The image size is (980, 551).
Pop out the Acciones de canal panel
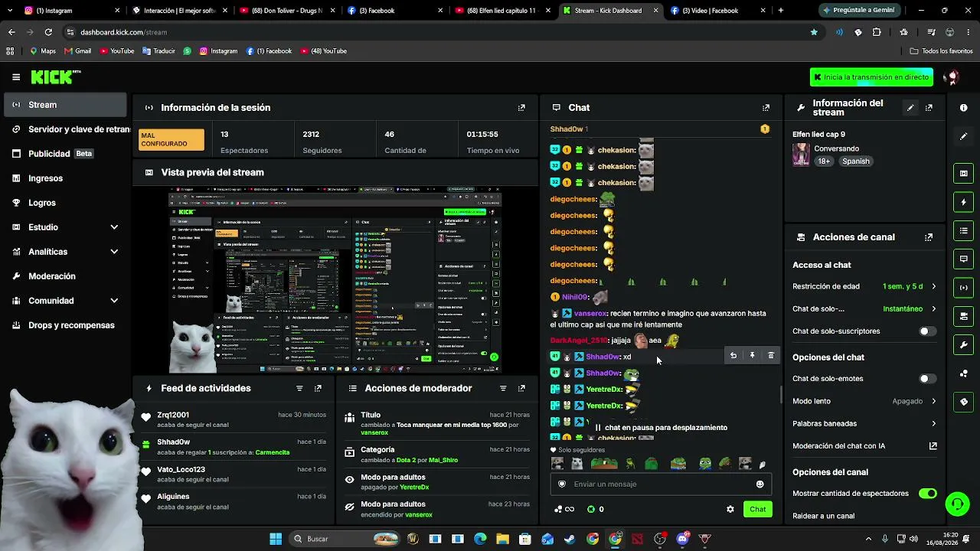929,237
